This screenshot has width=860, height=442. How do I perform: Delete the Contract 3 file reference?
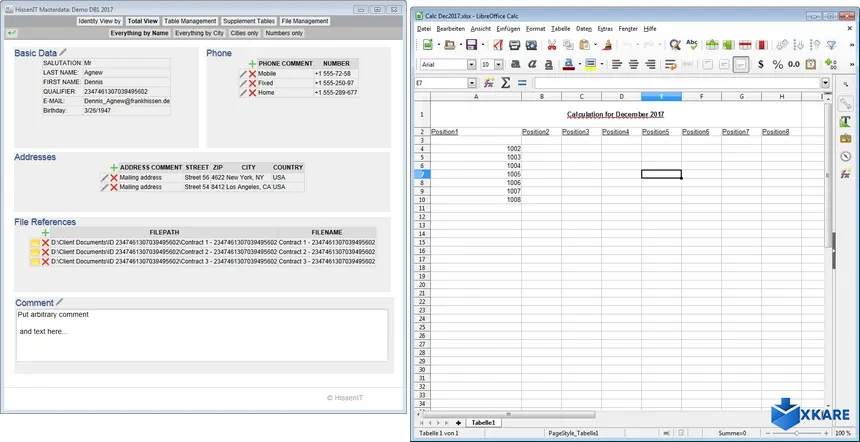click(x=46, y=262)
